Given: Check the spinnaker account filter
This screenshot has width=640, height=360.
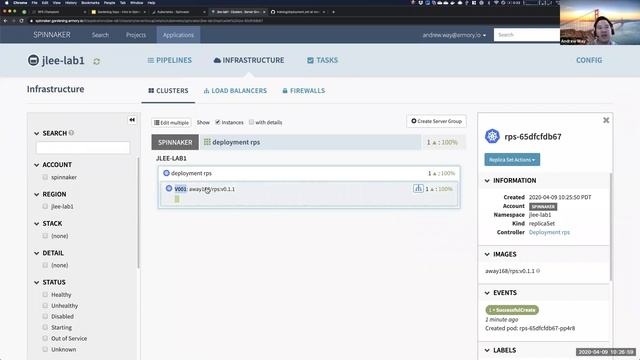Looking at the screenshot, I should 45,177.
